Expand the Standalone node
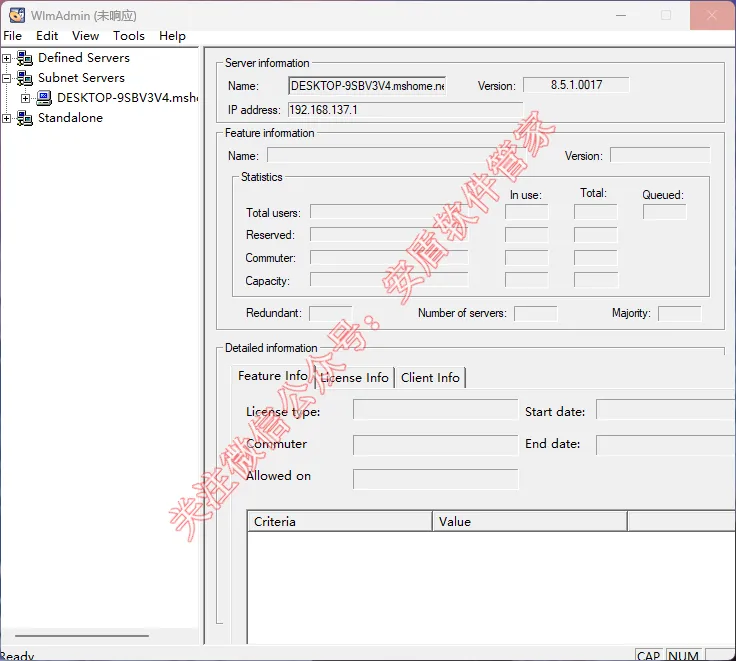Image resolution: width=736 pixels, height=661 pixels. (7, 118)
